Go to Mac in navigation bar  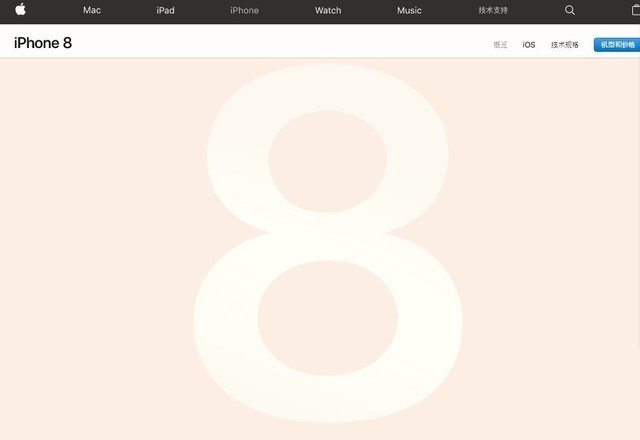(x=92, y=10)
